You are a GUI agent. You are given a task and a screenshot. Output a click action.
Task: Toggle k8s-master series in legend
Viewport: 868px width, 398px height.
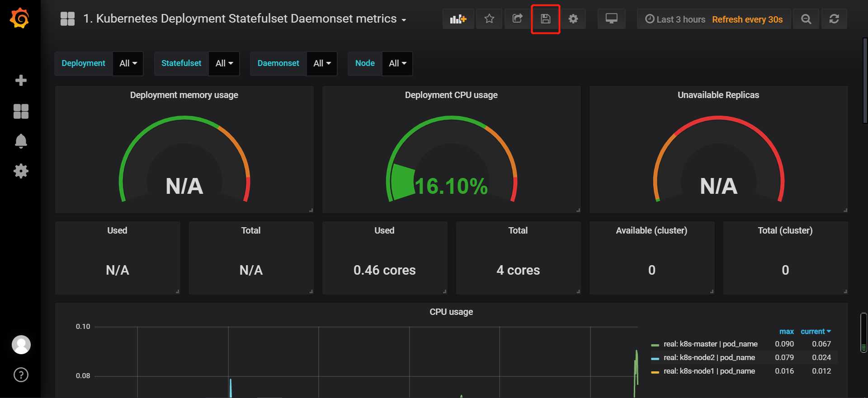(711, 344)
